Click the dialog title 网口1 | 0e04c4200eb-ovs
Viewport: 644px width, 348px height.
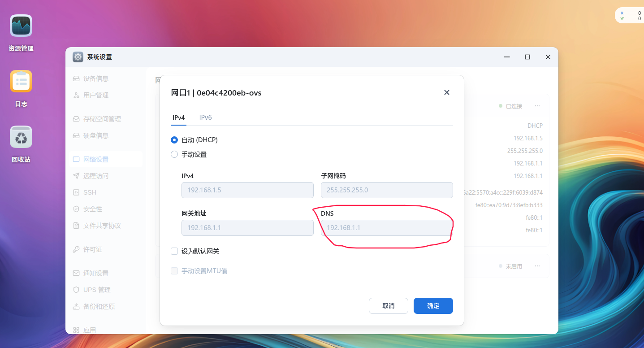point(216,93)
